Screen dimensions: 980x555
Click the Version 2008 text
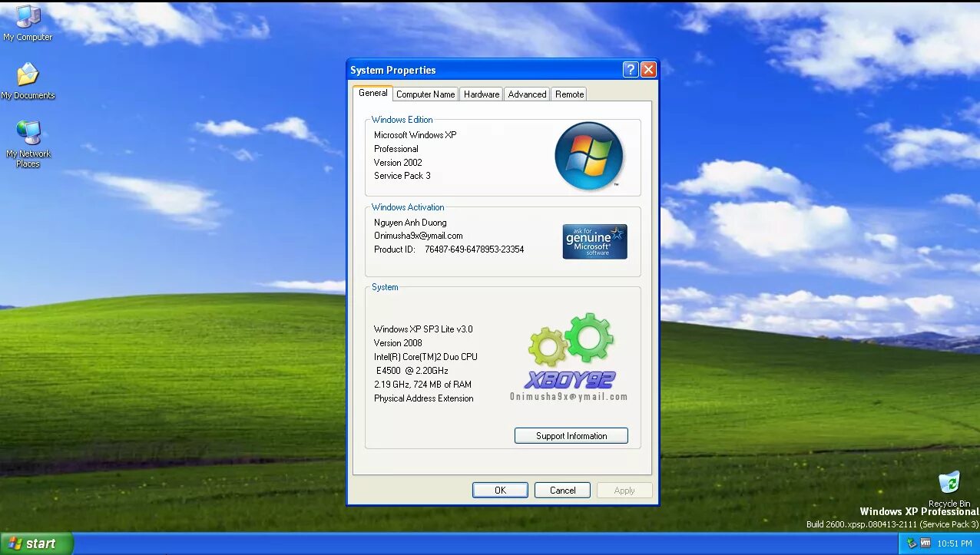398,343
